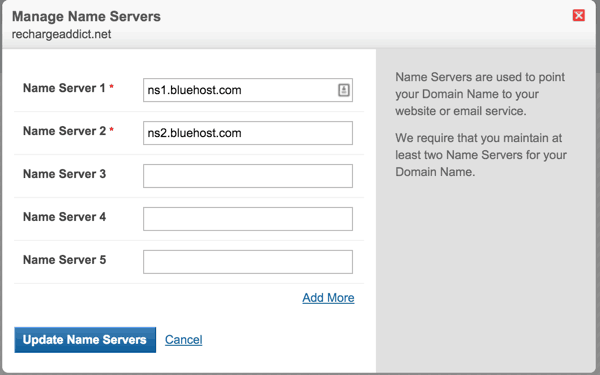Click the Name Server 5 label
Screen dimensions: 600x375
[x=64, y=259]
